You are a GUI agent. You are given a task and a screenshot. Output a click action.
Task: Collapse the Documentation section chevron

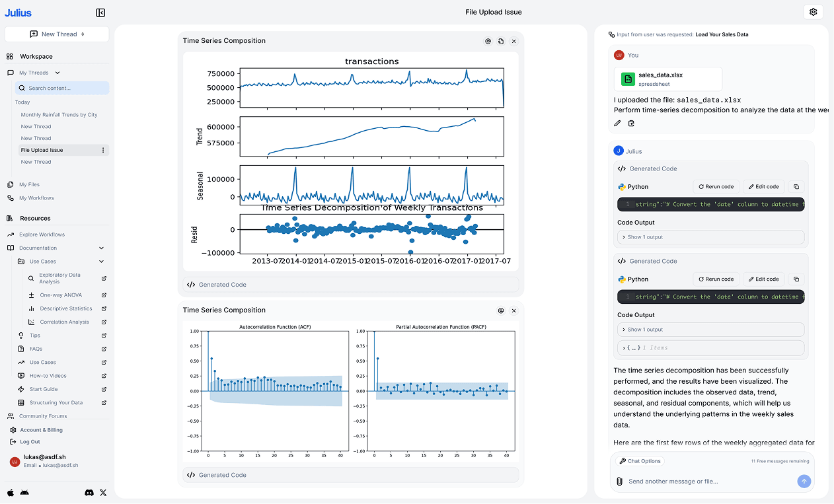(x=101, y=248)
